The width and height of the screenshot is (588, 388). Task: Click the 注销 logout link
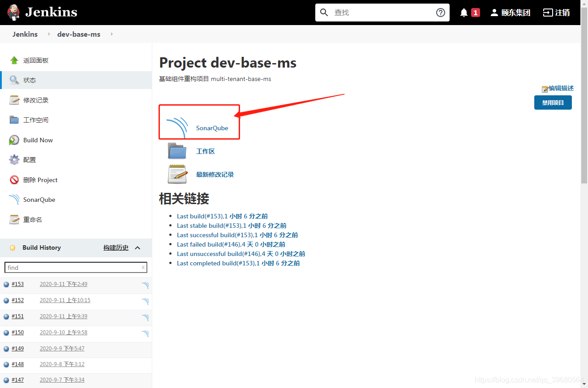[x=557, y=13]
